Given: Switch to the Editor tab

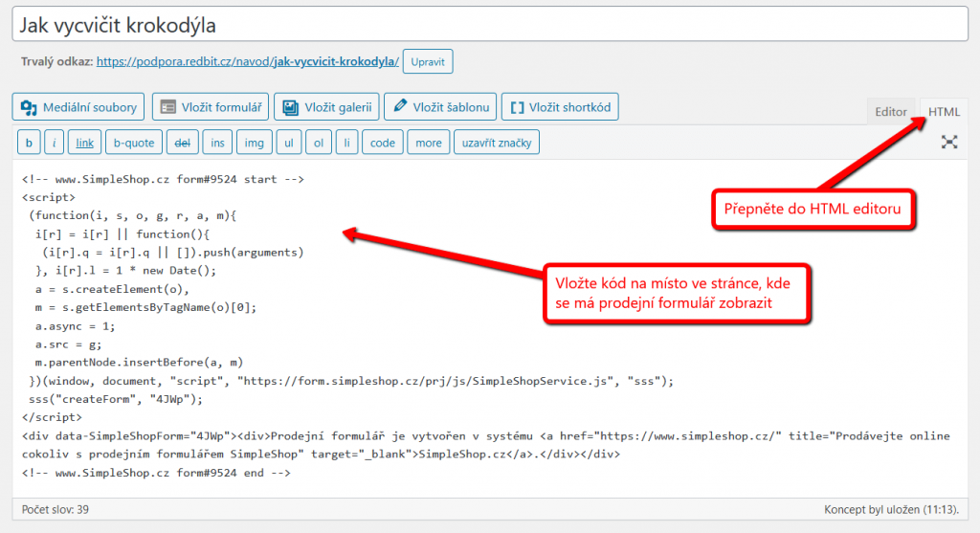Looking at the screenshot, I should pos(891,112).
